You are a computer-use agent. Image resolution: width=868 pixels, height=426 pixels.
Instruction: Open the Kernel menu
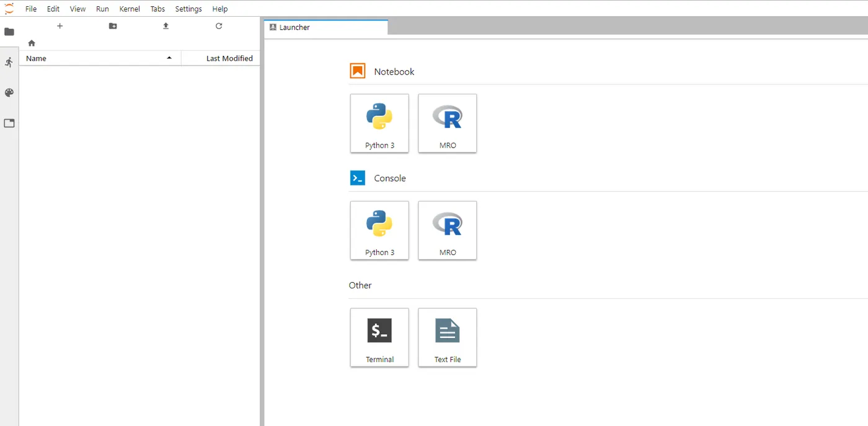click(x=130, y=9)
